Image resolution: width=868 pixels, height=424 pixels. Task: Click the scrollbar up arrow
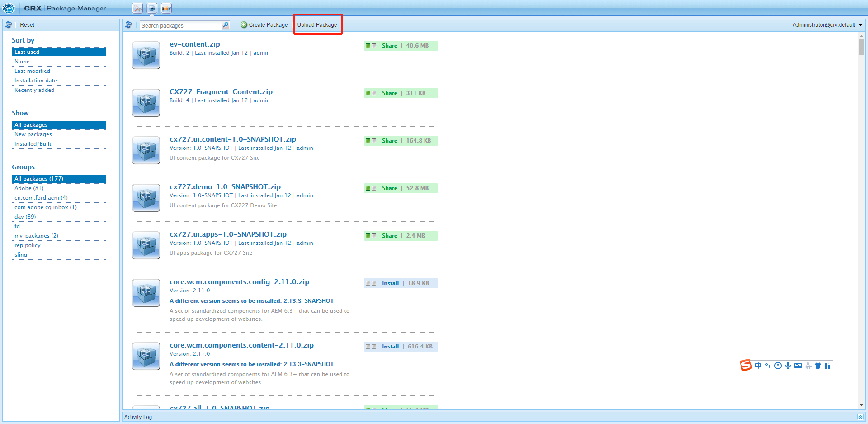click(x=861, y=35)
